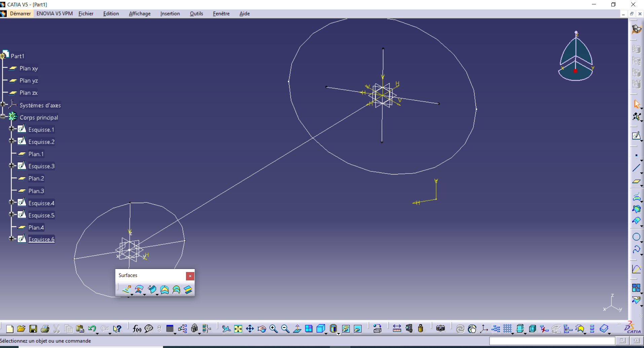Click the command input field in status bar

[552, 341]
